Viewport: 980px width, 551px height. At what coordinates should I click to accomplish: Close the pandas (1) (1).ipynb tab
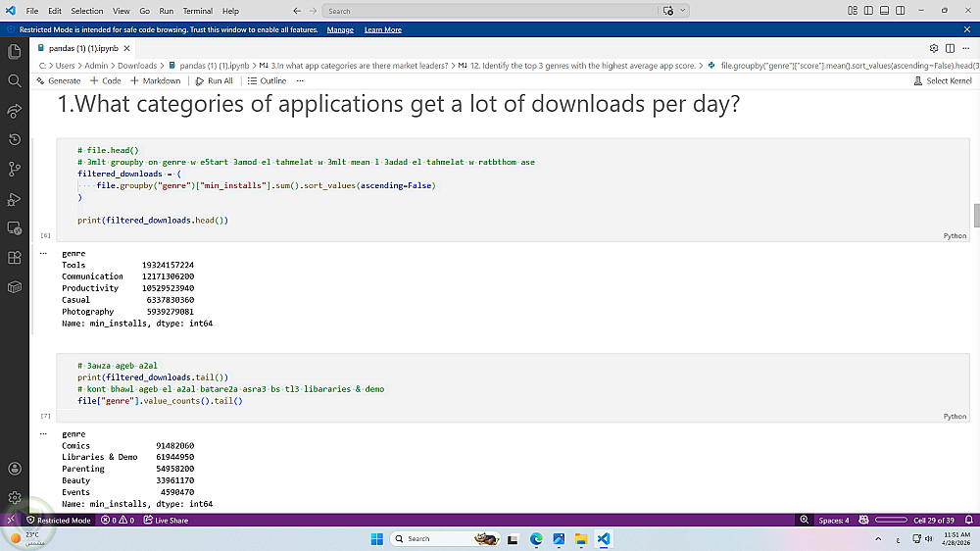click(x=127, y=48)
